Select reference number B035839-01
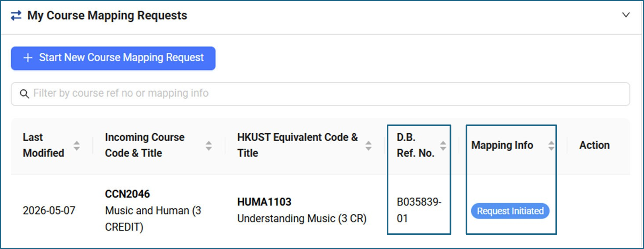This screenshot has width=644, height=249. [x=419, y=210]
